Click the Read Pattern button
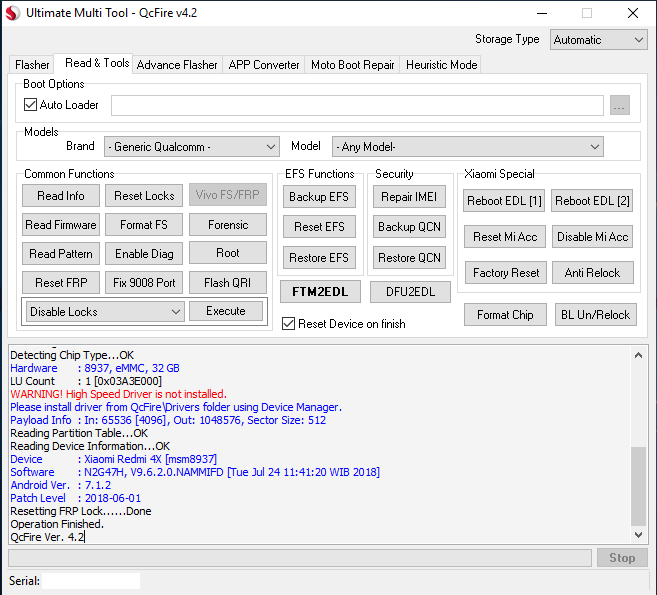This screenshot has height=595, width=657. (x=61, y=254)
